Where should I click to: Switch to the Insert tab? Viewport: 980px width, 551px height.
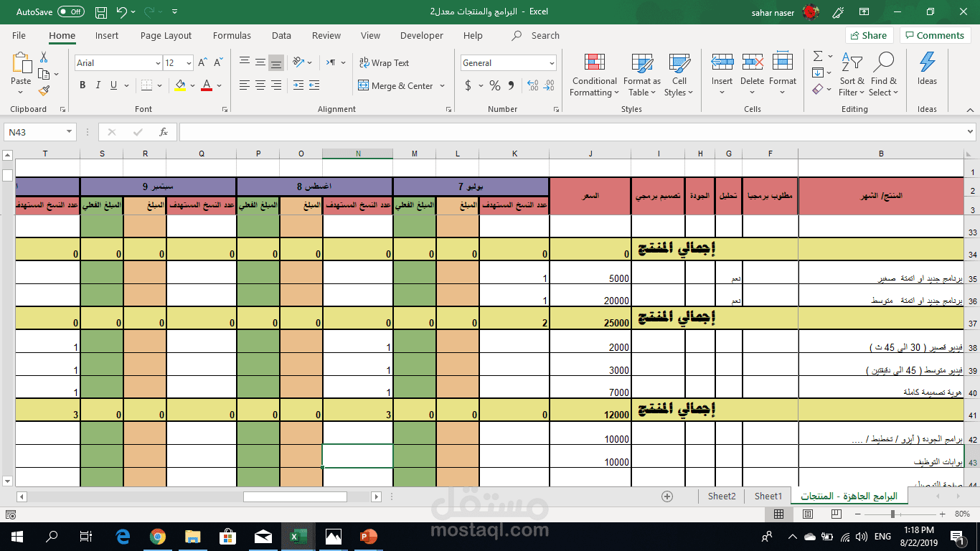107,35
